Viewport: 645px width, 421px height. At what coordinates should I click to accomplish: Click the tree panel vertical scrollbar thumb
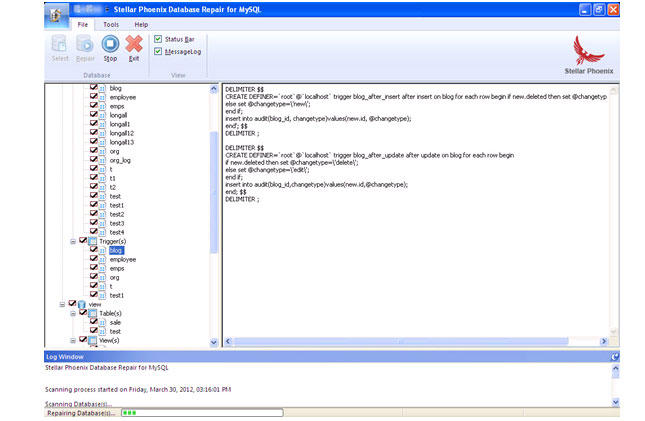click(213, 192)
